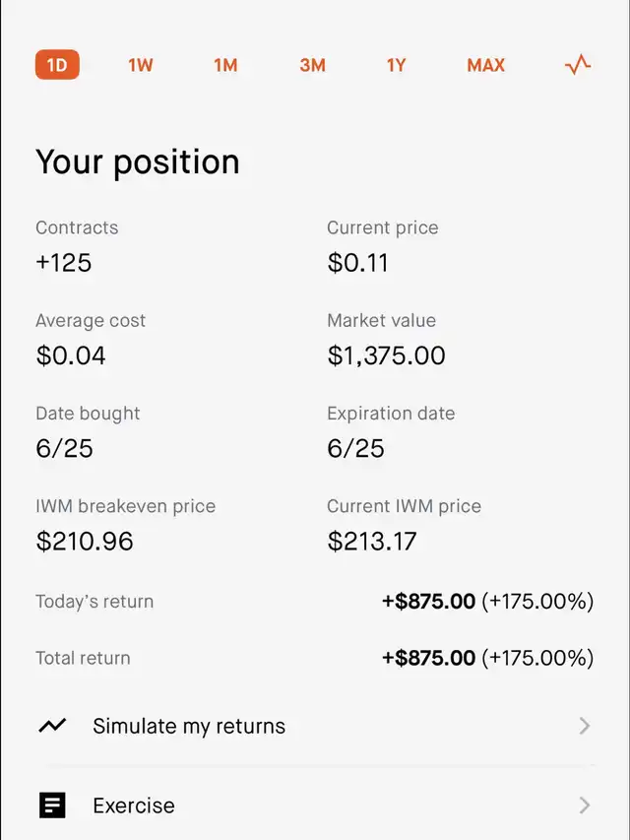Select the MAX time range
630x840 pixels.
click(x=486, y=65)
